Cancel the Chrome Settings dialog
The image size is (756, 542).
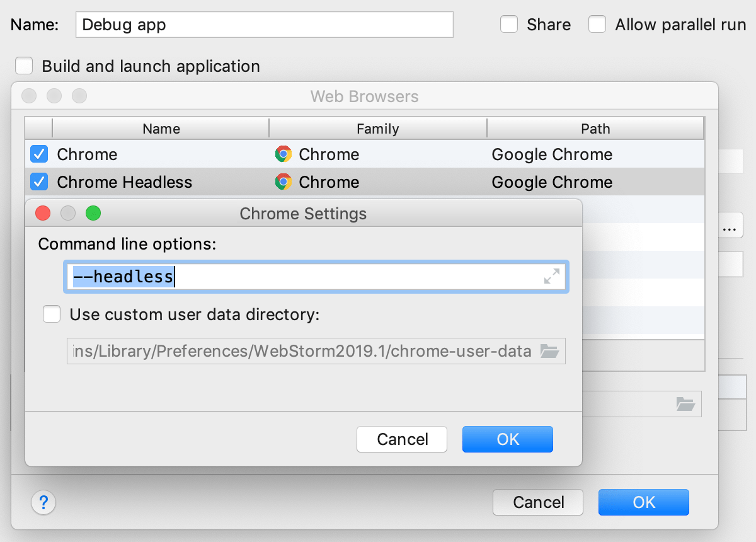[x=401, y=439]
